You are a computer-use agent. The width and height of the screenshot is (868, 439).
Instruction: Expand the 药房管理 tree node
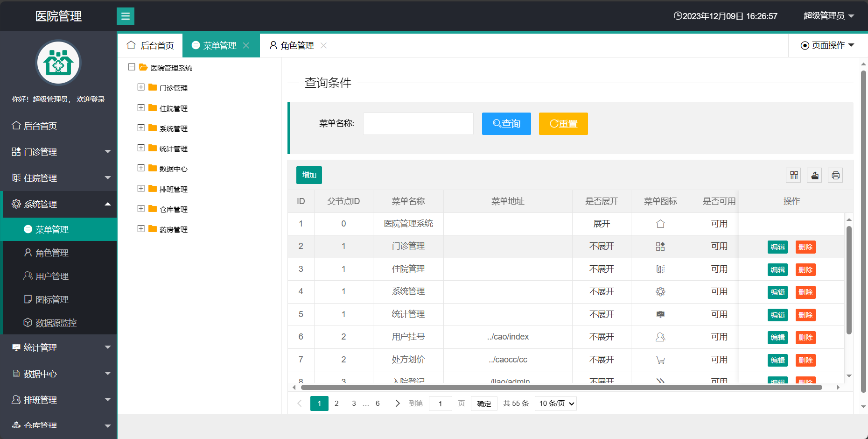pyautogui.click(x=141, y=229)
